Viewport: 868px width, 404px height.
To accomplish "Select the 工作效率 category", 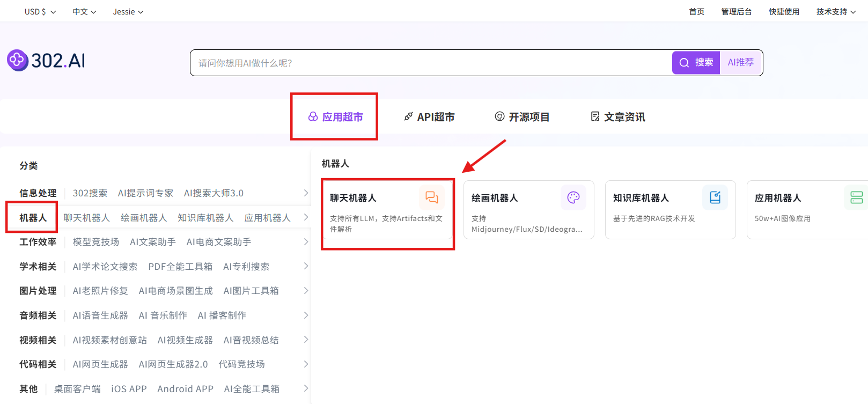I will (38, 242).
